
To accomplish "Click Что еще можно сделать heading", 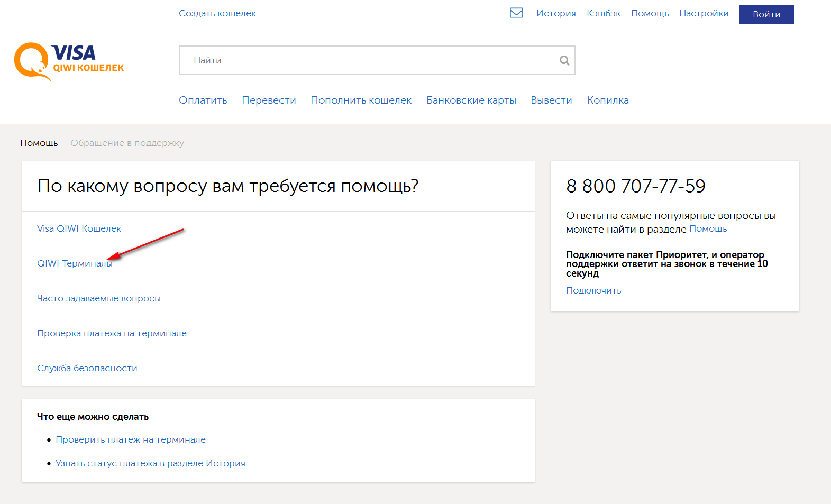I will point(93,416).
